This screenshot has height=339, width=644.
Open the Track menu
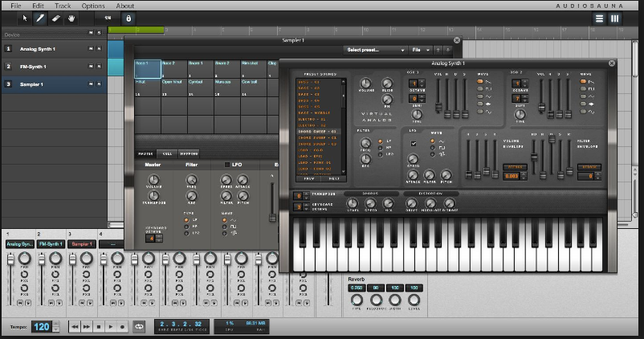[63, 6]
